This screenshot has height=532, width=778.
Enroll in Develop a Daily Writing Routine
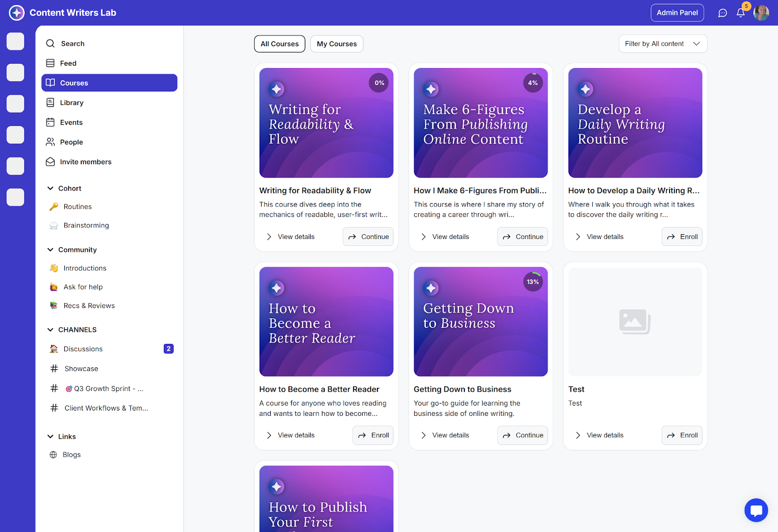click(x=682, y=237)
